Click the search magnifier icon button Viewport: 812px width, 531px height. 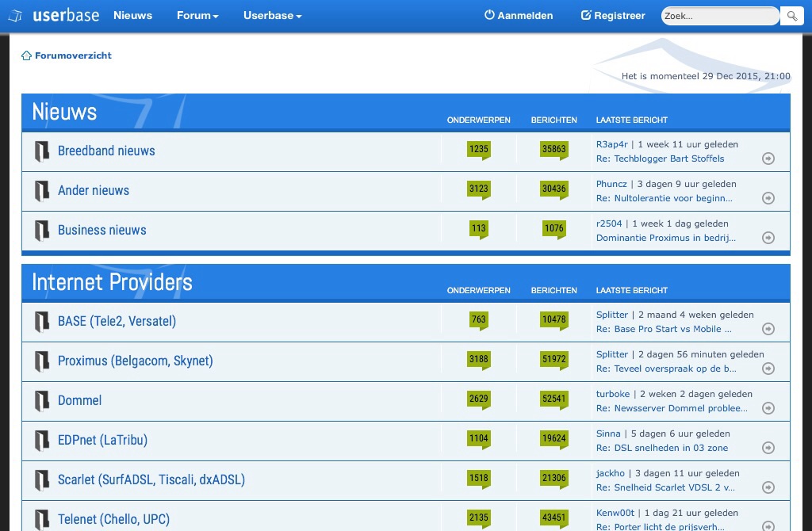[791, 16]
